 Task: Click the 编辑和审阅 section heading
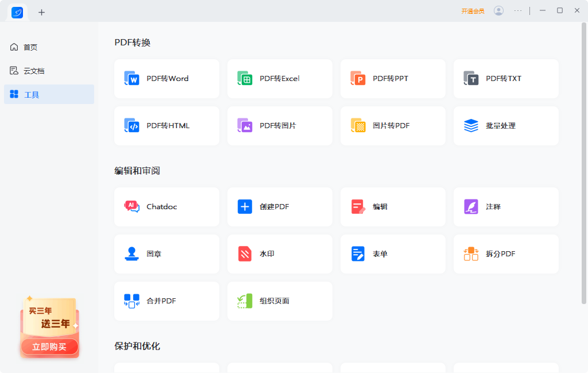pos(137,171)
